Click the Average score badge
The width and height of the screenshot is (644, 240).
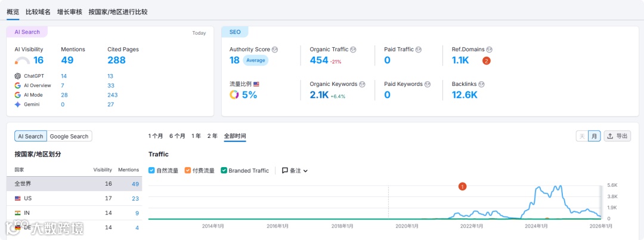pos(255,60)
